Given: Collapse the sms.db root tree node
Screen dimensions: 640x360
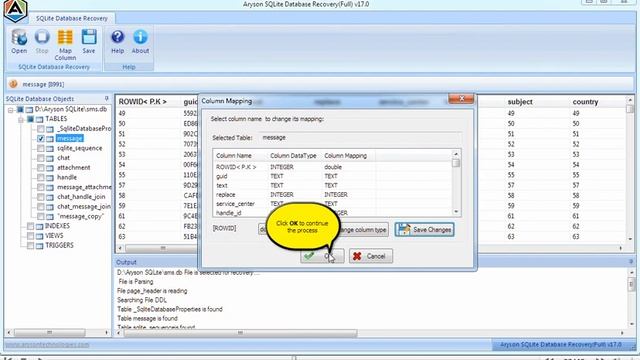Looking at the screenshot, I should point(11,110).
